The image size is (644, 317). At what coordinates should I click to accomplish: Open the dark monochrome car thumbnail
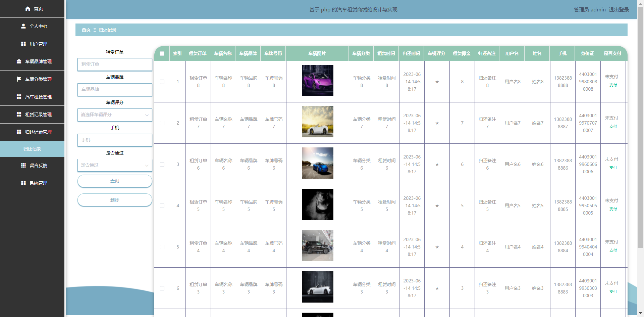pos(318,204)
